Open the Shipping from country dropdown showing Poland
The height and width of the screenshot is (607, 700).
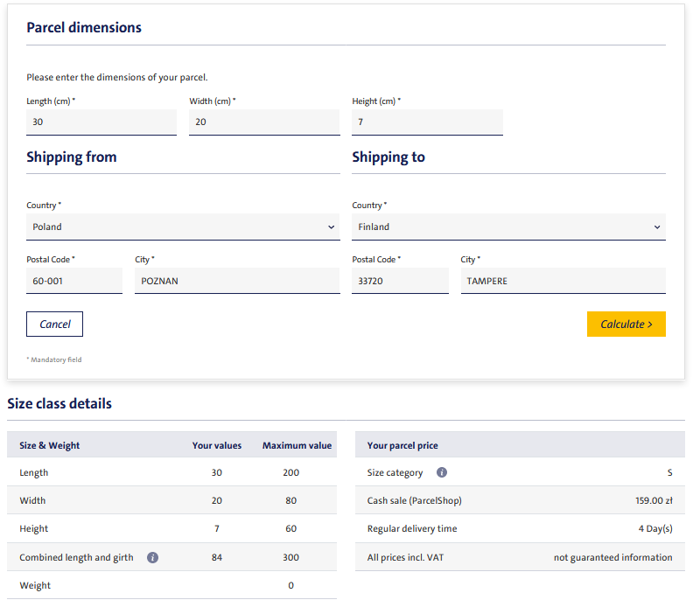(183, 227)
